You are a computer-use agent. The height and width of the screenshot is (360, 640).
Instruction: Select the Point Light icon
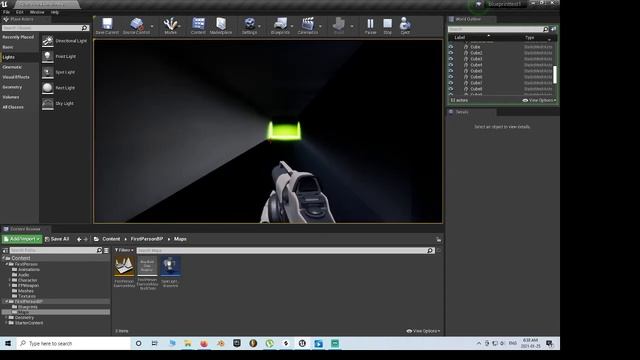coord(47,56)
